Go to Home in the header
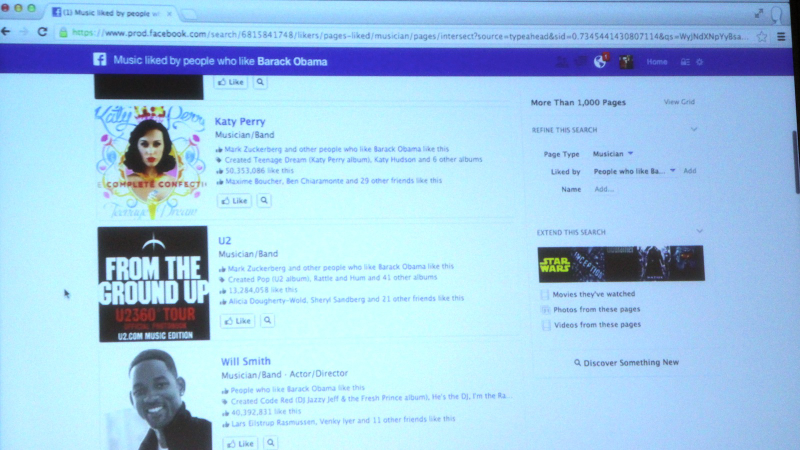 click(x=657, y=62)
